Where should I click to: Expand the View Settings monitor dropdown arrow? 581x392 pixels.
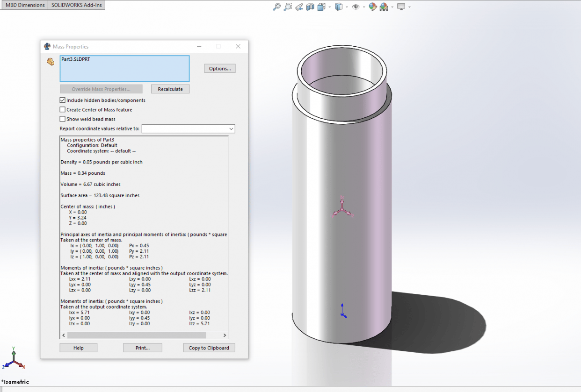[x=409, y=7]
